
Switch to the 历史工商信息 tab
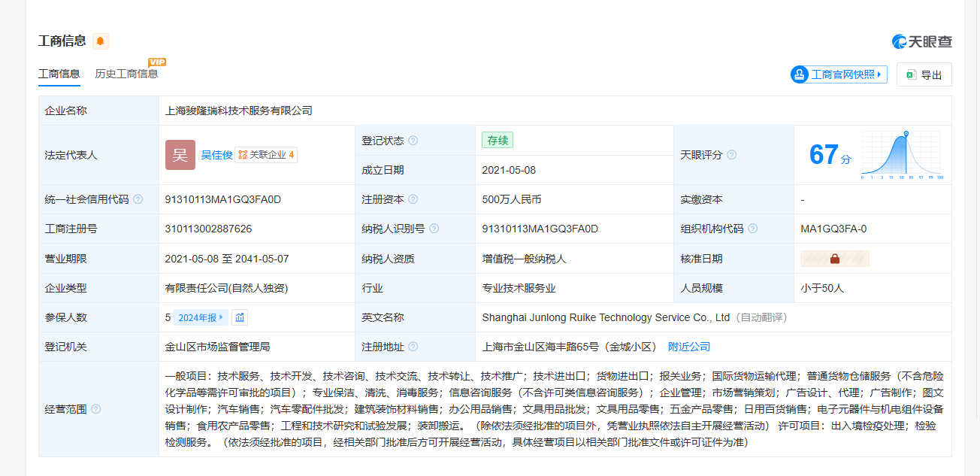click(x=126, y=74)
